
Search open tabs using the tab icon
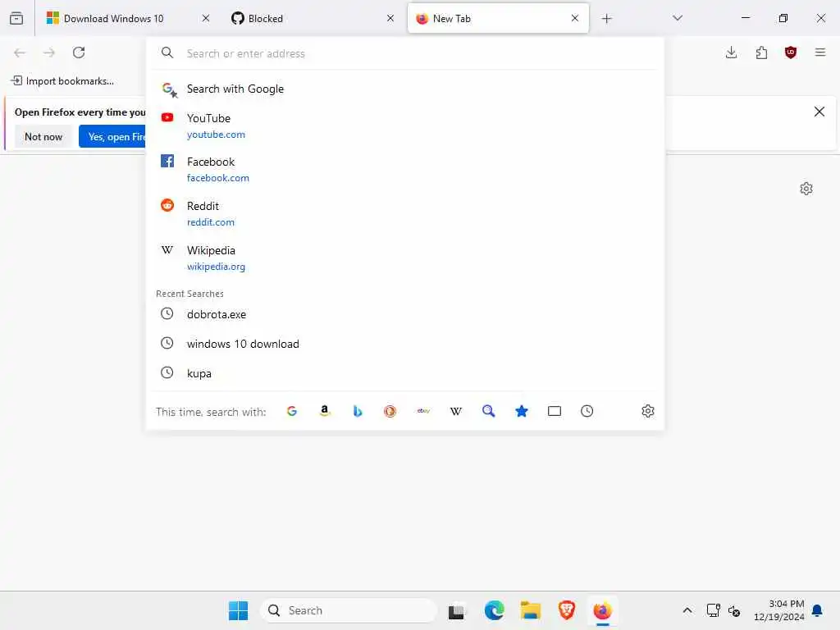coord(555,411)
